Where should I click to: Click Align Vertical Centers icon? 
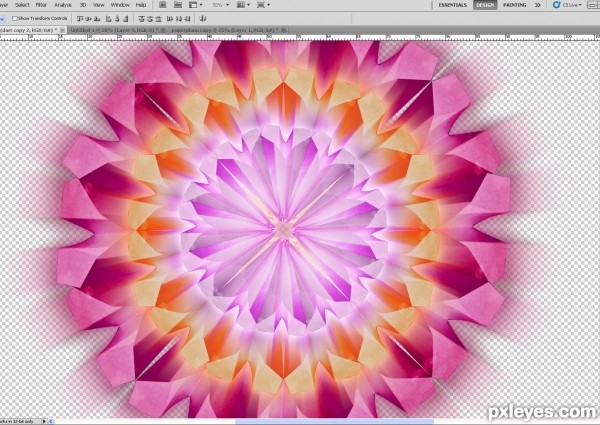tap(89, 18)
